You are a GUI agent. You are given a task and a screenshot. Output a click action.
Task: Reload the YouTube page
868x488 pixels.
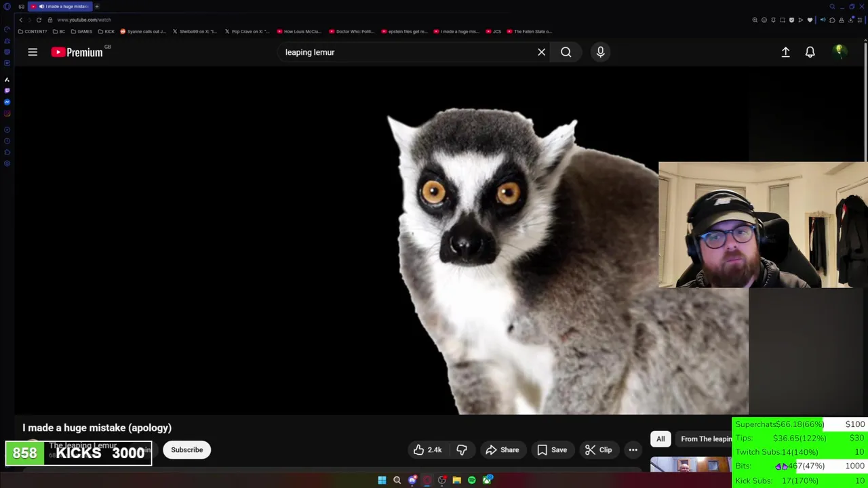[x=39, y=20]
